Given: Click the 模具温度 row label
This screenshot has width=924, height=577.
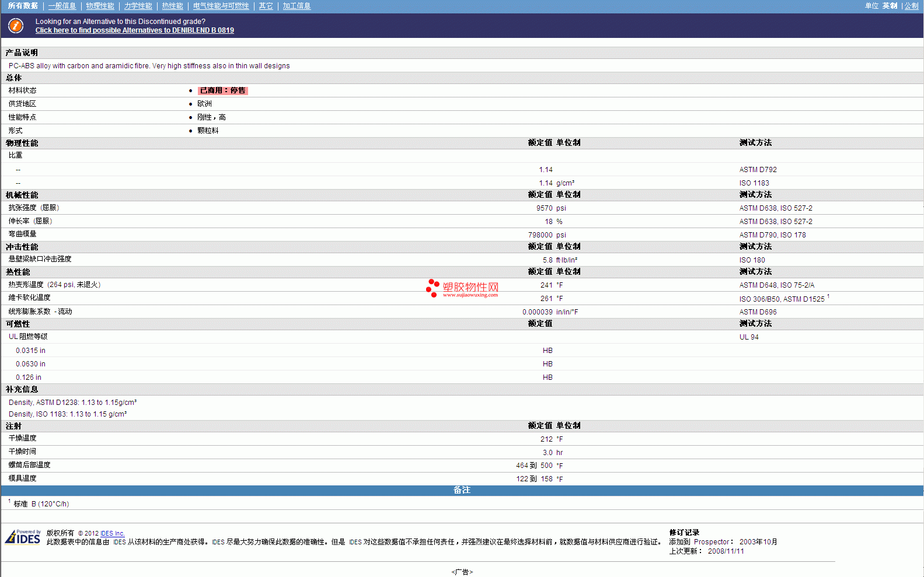Looking at the screenshot, I should [22, 478].
